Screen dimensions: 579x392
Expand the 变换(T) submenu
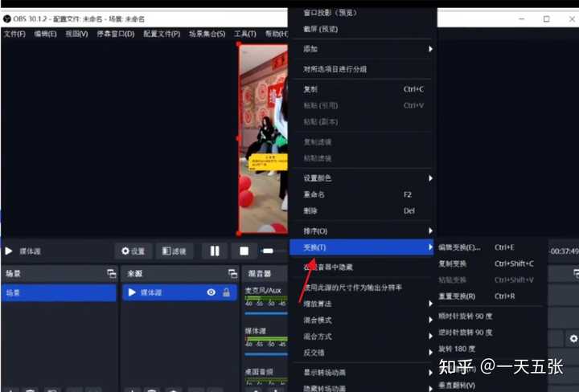362,247
